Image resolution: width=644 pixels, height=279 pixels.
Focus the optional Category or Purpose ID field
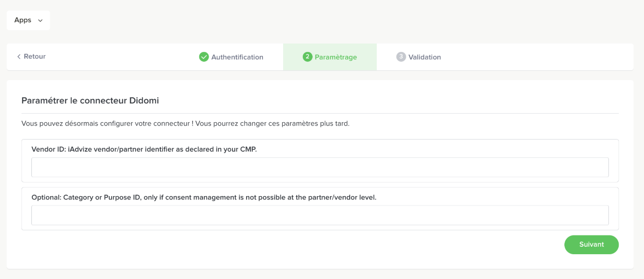tap(320, 215)
